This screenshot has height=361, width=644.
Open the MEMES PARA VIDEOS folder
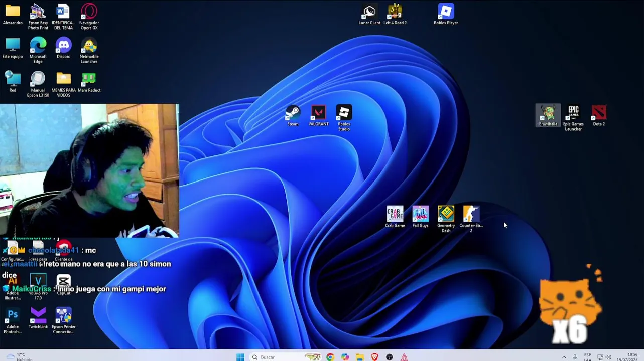pos(63,84)
